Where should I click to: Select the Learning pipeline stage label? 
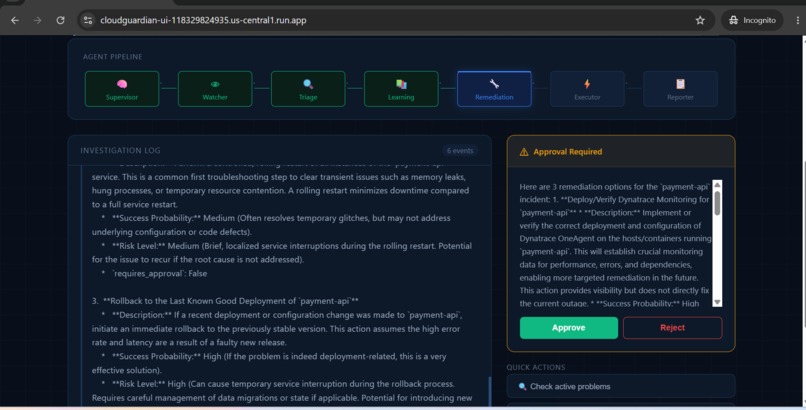pyautogui.click(x=401, y=97)
